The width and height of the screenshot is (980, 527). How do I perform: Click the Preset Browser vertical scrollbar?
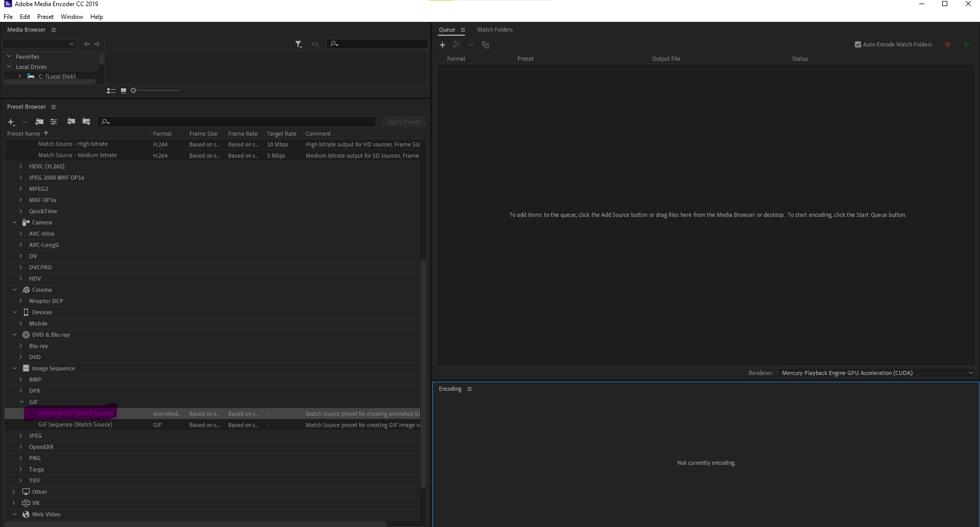[423, 374]
